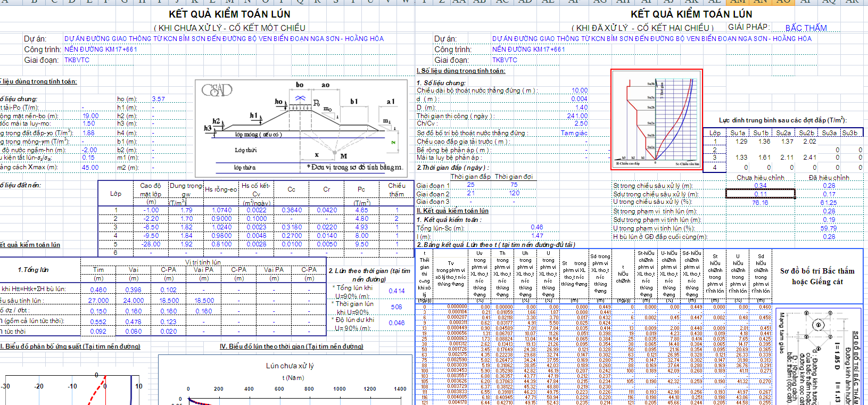Select layer 5 elevation cell -28.00
This screenshot has width=868, height=405.
pos(151,244)
